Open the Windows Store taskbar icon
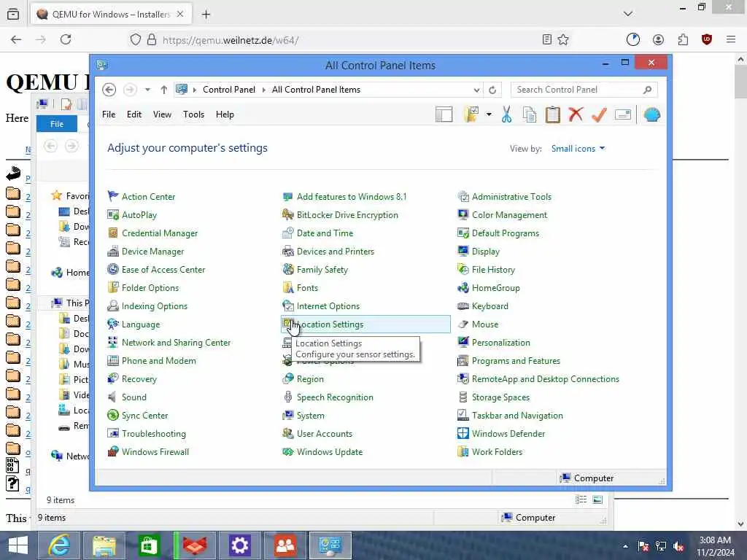The image size is (747, 560). (x=149, y=545)
